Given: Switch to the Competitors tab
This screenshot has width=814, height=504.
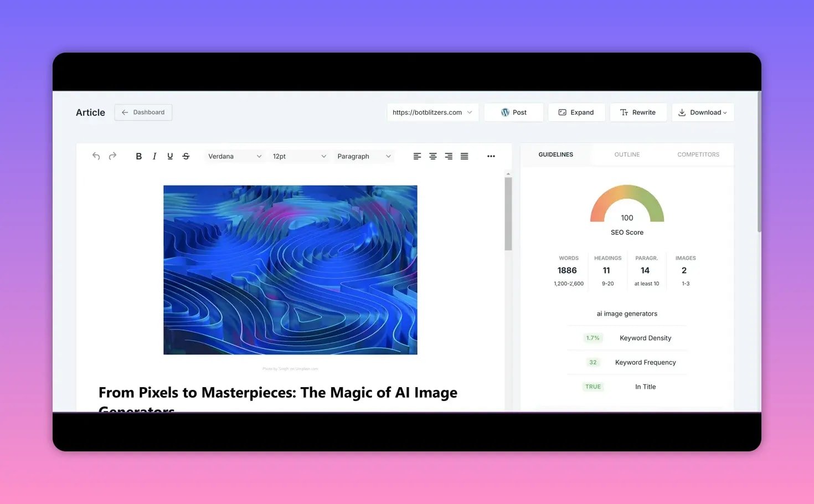Looking at the screenshot, I should 698,155.
